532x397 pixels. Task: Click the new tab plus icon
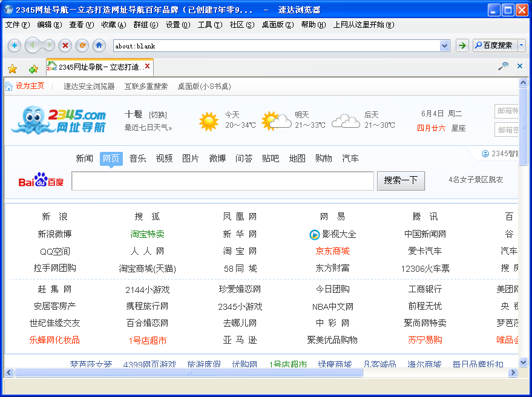(15, 45)
